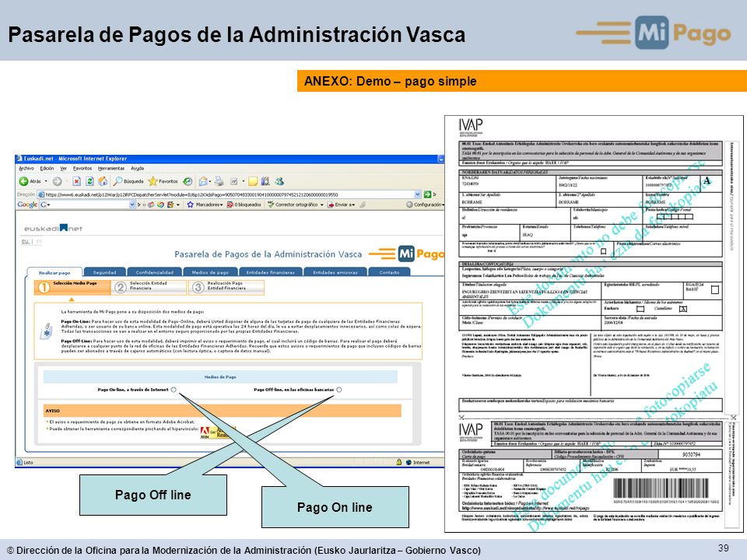
Task: Click the Messenger people icon
Action: point(279,181)
